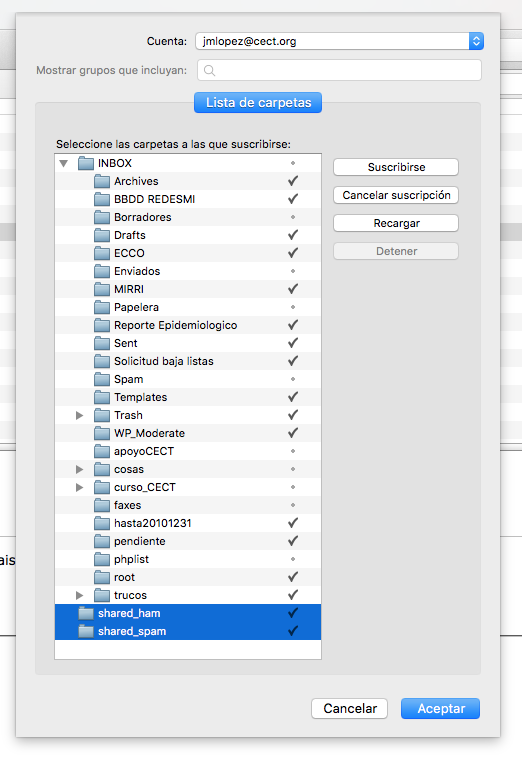
Task: Click the group search input field
Action: tap(339, 70)
